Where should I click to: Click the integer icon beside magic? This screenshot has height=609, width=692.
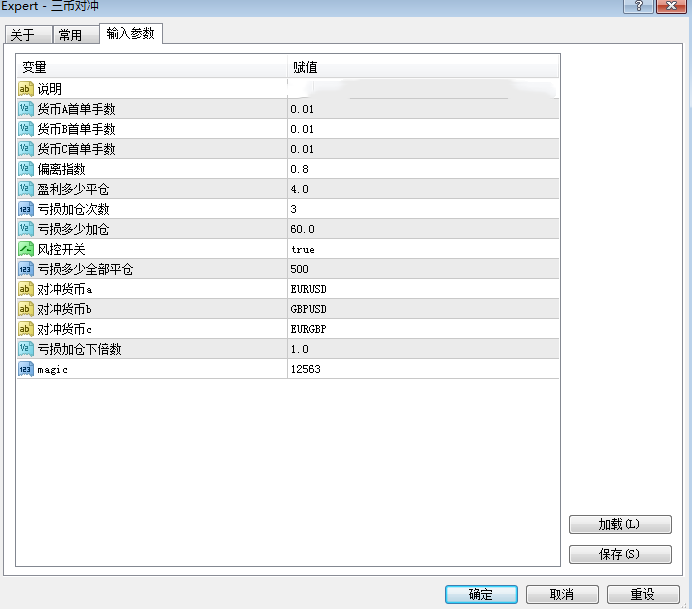pyautogui.click(x=26, y=369)
